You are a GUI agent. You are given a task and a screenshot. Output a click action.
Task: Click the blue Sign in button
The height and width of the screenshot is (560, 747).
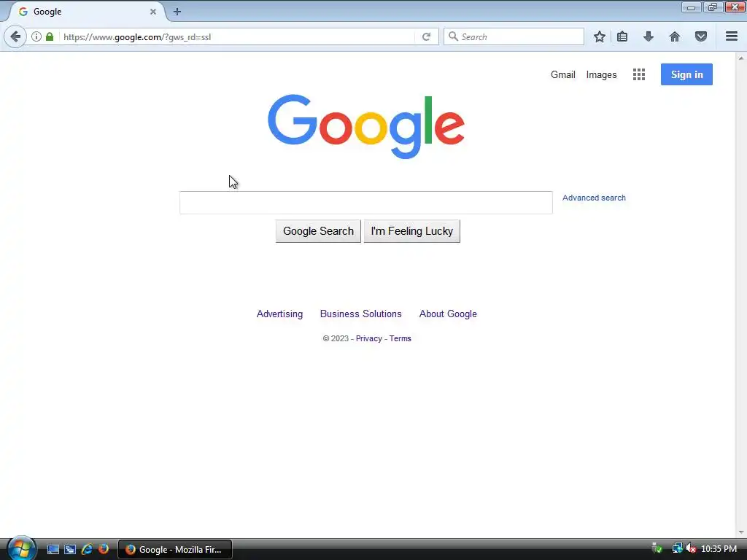686,74
